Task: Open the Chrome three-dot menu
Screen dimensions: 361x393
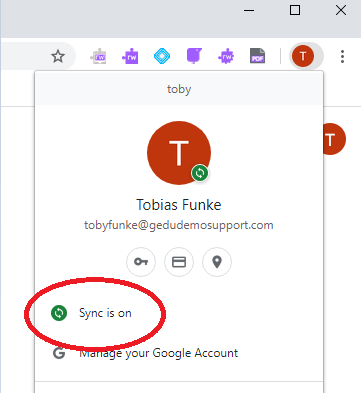Action: tap(342, 56)
